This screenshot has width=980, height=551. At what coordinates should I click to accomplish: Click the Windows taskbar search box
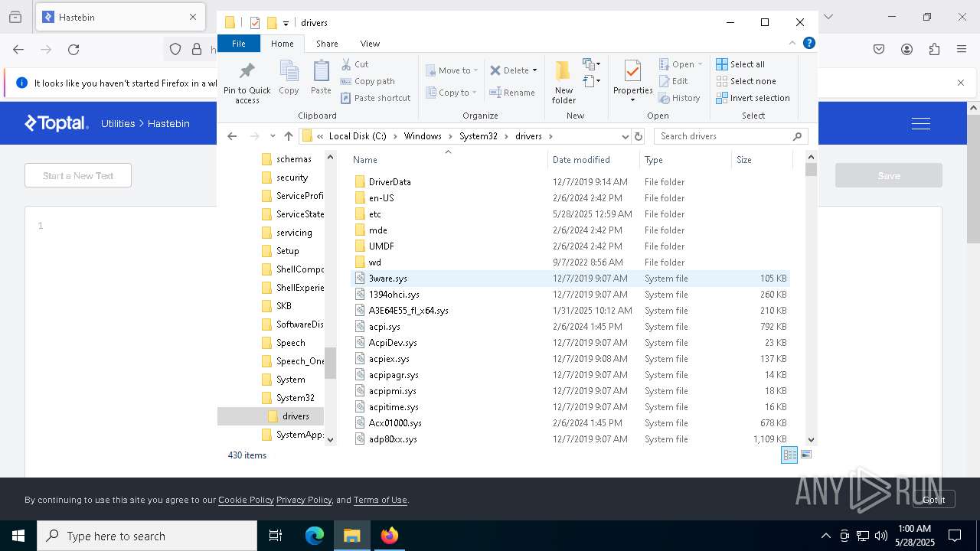pos(147,536)
